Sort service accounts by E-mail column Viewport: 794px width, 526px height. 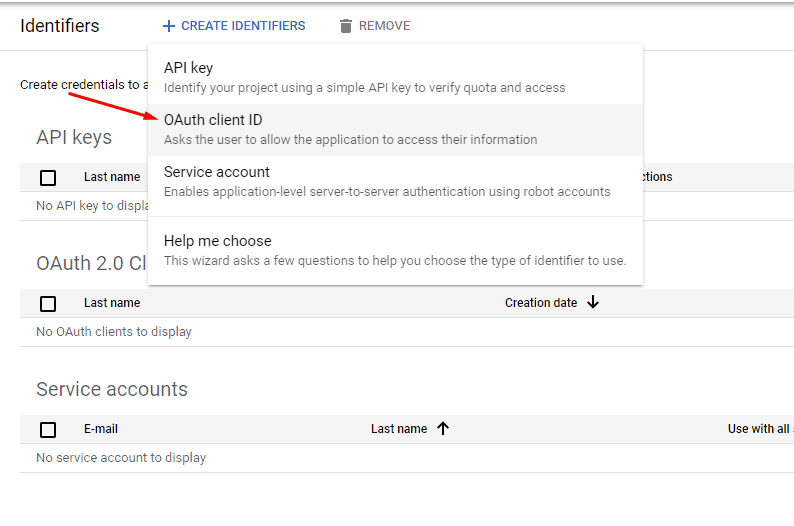(101, 429)
